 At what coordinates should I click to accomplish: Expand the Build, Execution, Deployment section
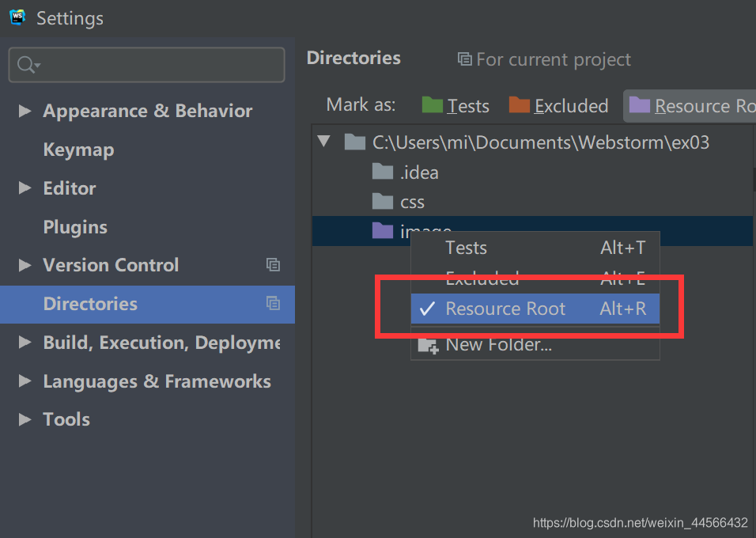pos(25,343)
